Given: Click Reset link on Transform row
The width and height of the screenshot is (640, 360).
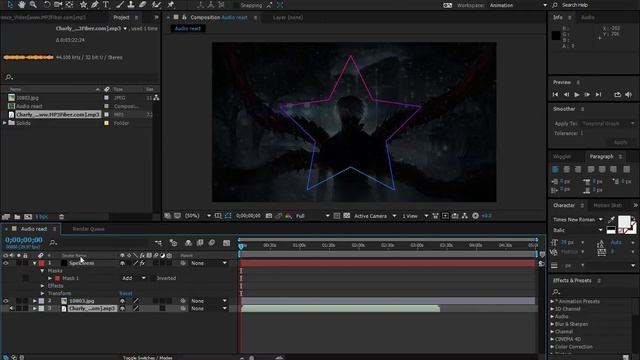Looking at the screenshot, I should coord(126,293).
